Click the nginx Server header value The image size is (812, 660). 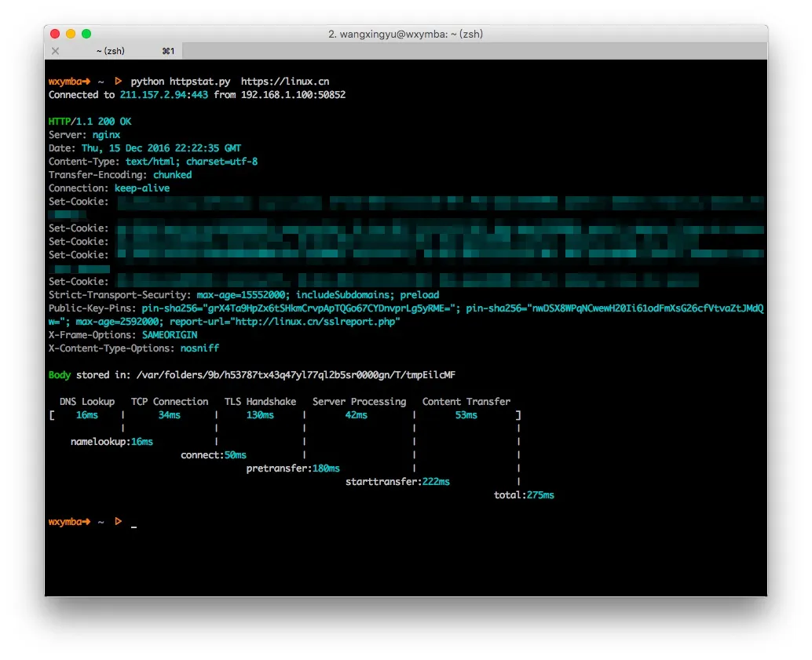tap(106, 134)
